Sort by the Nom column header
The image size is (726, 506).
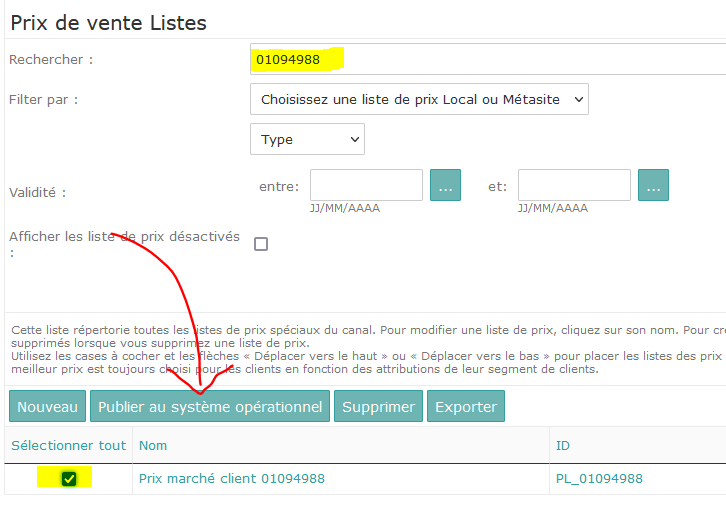pos(153,445)
